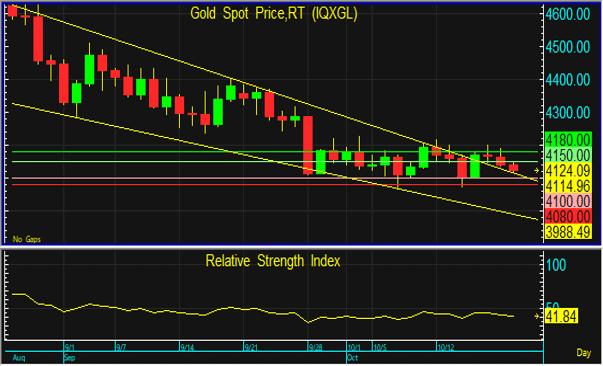Click the Oct month label
603x366 pixels.
coord(352,358)
